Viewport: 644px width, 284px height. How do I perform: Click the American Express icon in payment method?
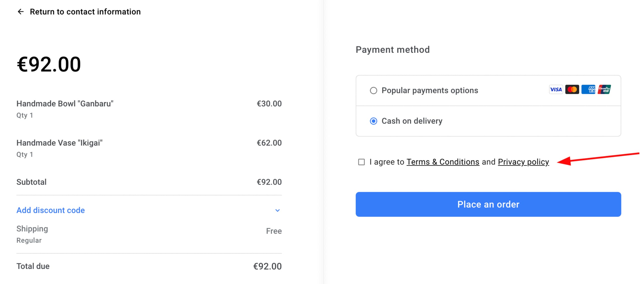tap(589, 89)
